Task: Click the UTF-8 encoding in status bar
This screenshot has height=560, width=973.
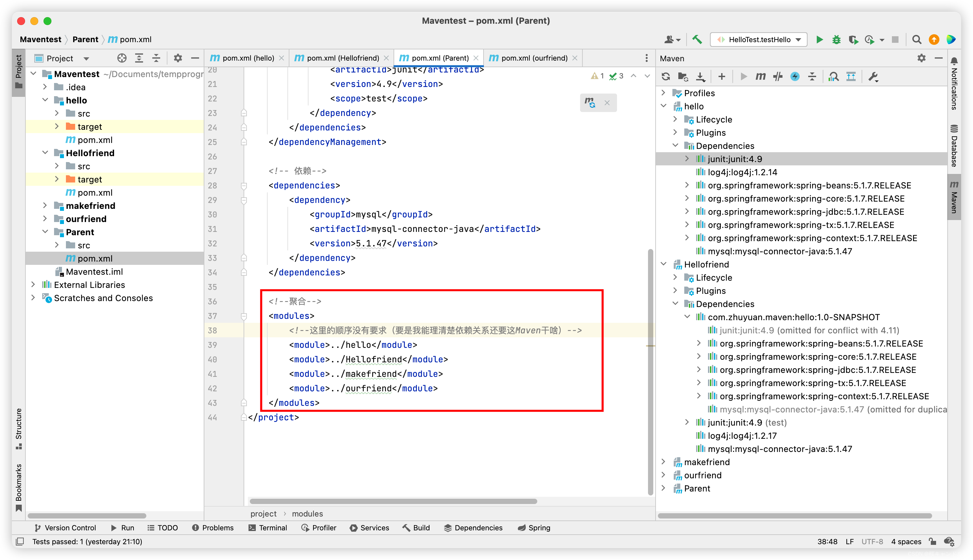Action: pyautogui.click(x=872, y=542)
